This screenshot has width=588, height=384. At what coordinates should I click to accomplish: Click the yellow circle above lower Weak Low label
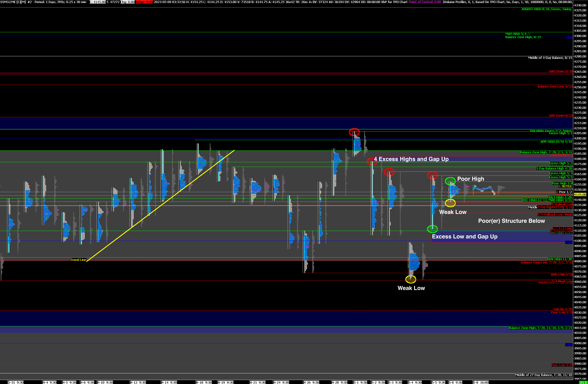pos(411,279)
